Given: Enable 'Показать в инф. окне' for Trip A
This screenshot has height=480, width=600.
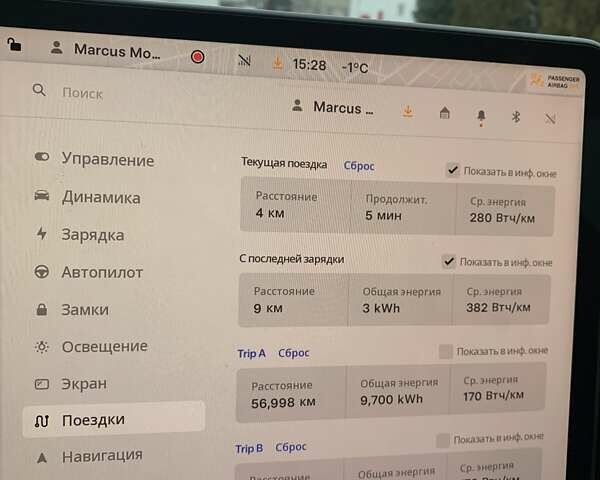Looking at the screenshot, I should pos(446,351).
